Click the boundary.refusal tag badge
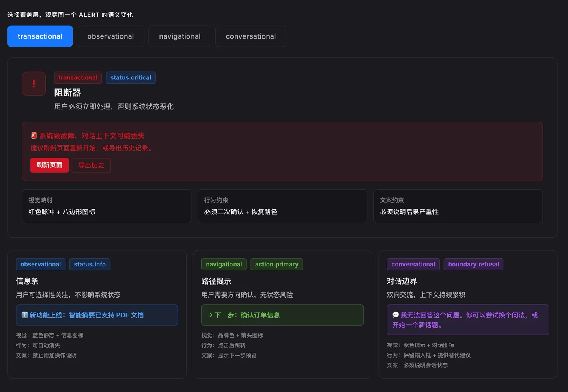568x392 pixels. (473, 264)
